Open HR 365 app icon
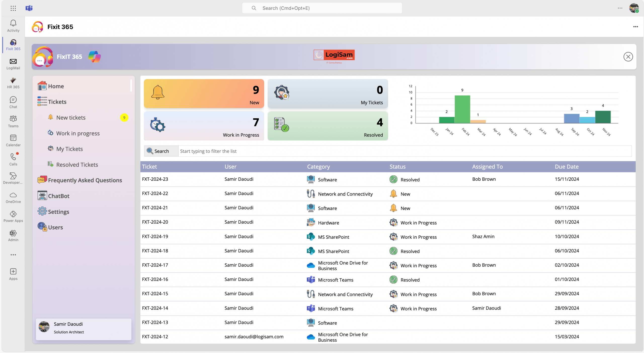 (13, 83)
